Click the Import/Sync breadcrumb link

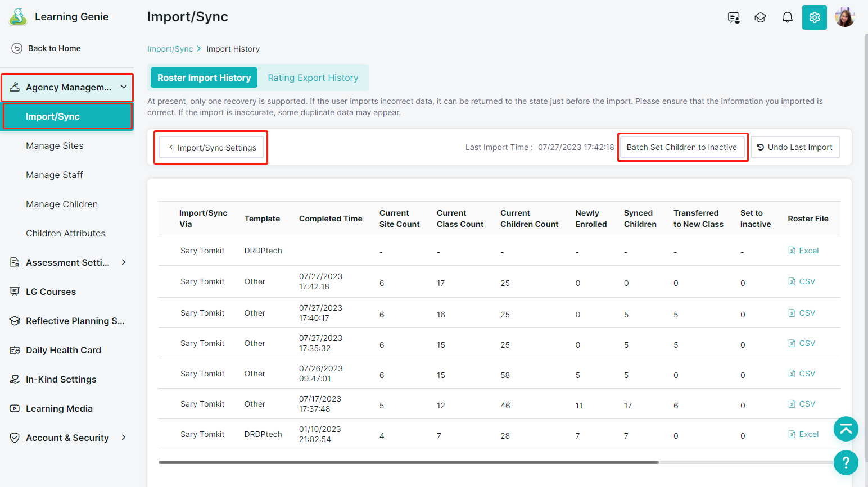[x=170, y=49]
